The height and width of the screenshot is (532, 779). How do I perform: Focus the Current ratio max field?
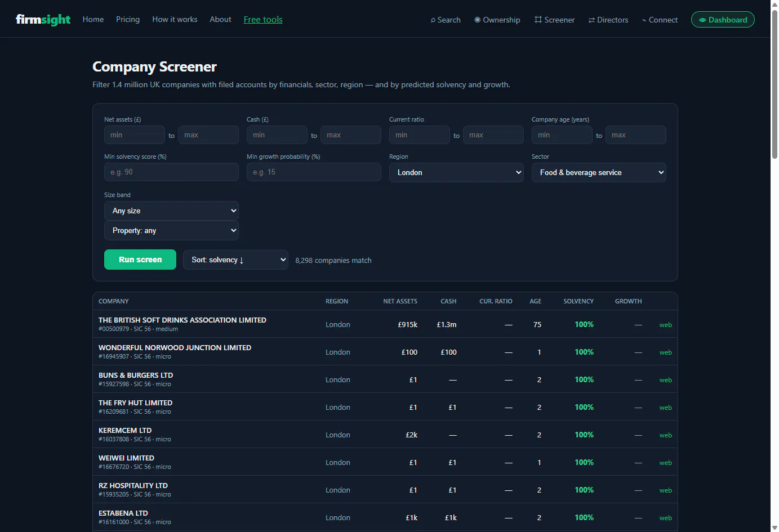point(493,135)
